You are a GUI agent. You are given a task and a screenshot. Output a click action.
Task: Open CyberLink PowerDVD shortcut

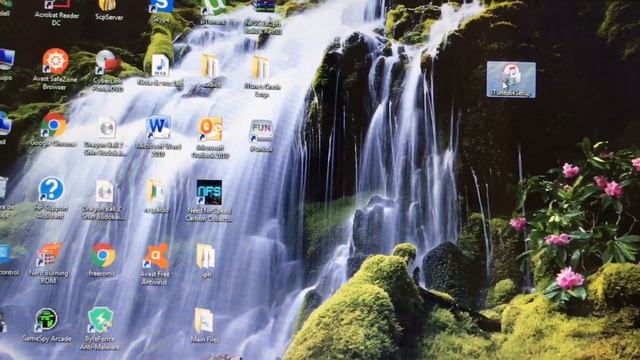(x=107, y=70)
